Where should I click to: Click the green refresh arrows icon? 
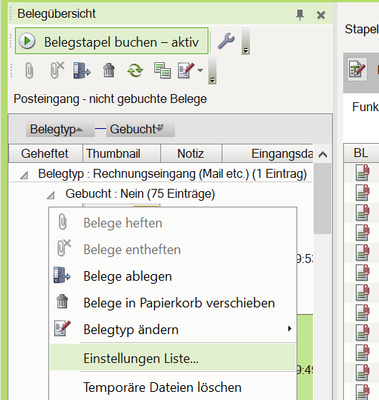point(135,70)
